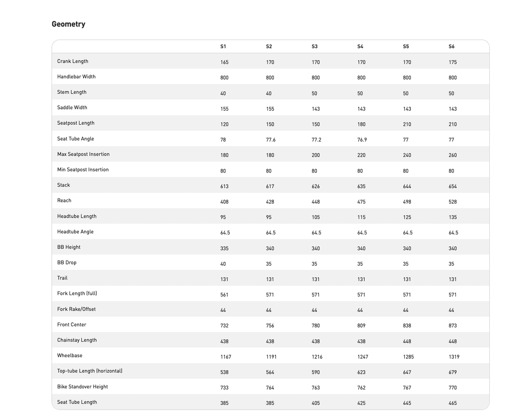Click the Geometry heading
Viewport: 525px width, 420px height.
pyautogui.click(x=68, y=24)
